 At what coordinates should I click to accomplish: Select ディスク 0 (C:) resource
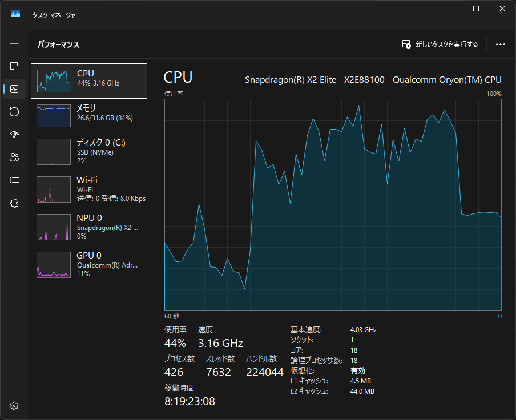[x=89, y=151]
